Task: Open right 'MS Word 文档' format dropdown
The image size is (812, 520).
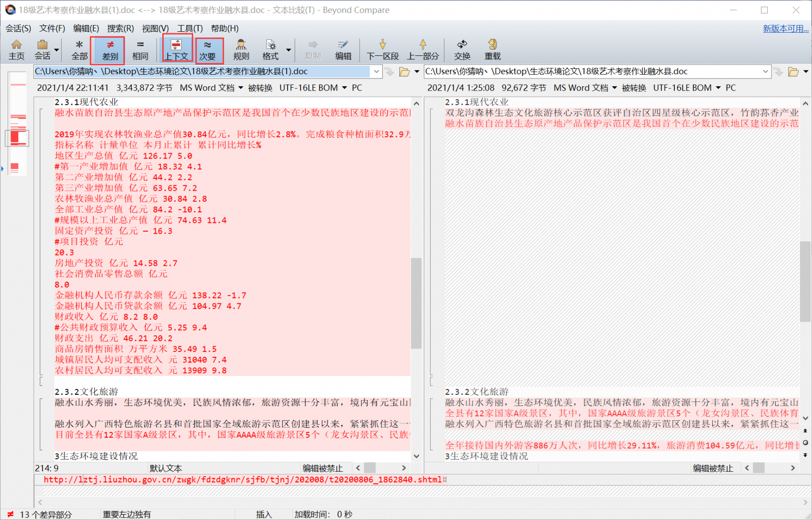Action: coord(585,88)
